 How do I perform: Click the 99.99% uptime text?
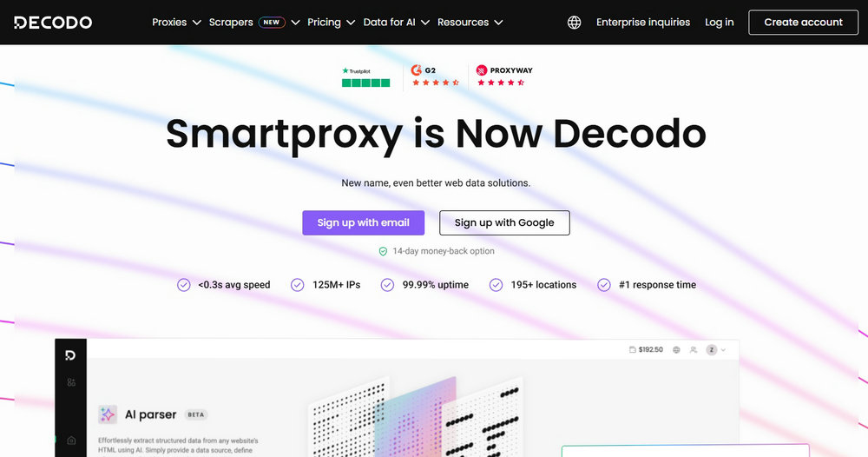tap(435, 285)
